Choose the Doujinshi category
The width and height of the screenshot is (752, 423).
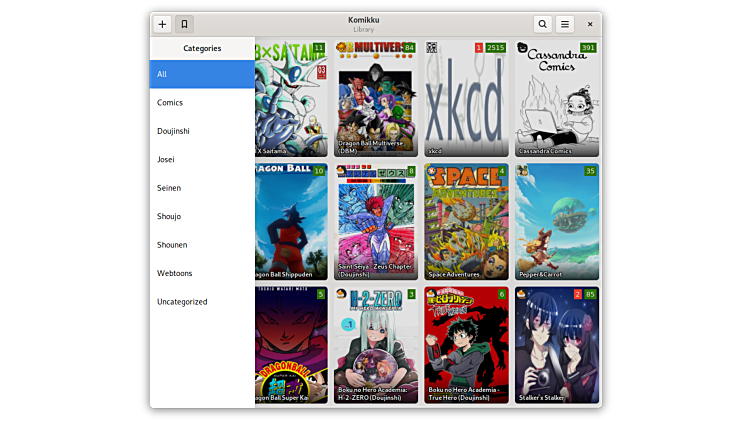pos(202,131)
